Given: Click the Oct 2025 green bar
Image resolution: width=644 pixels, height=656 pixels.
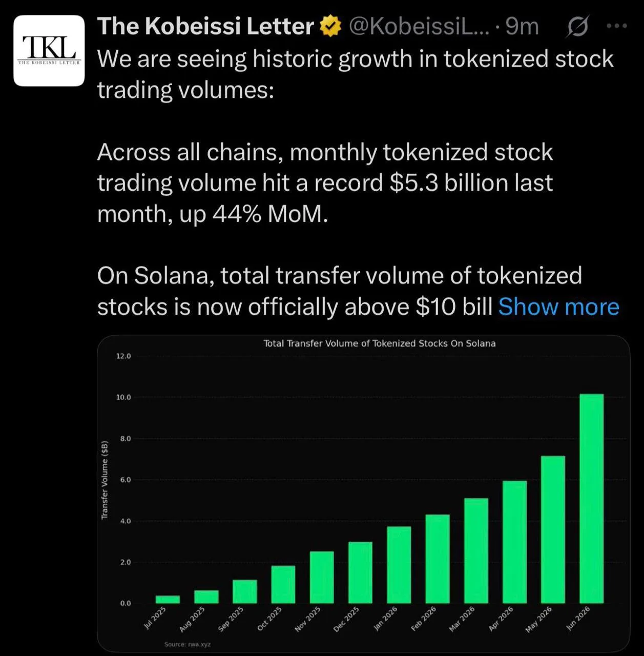Looking at the screenshot, I should pos(283,584).
